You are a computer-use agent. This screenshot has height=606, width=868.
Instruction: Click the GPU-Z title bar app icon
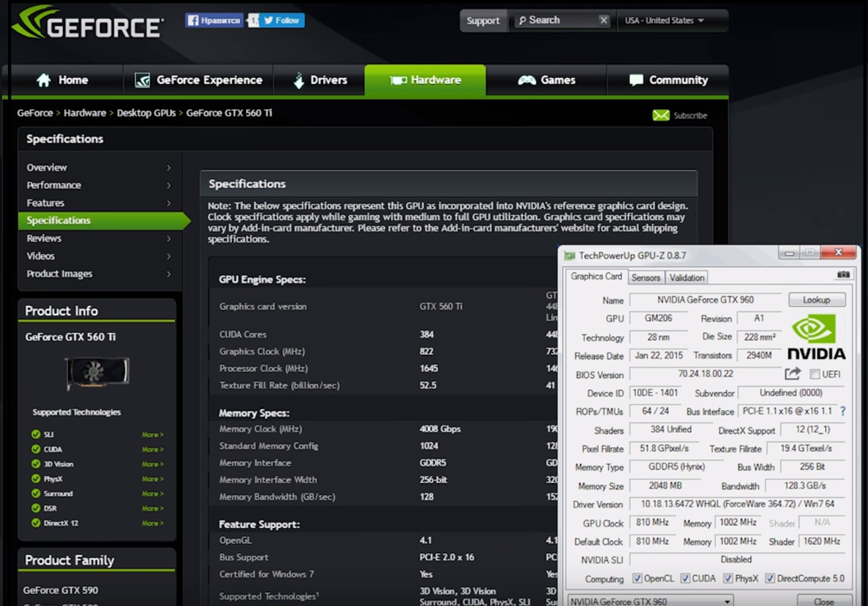[570, 255]
